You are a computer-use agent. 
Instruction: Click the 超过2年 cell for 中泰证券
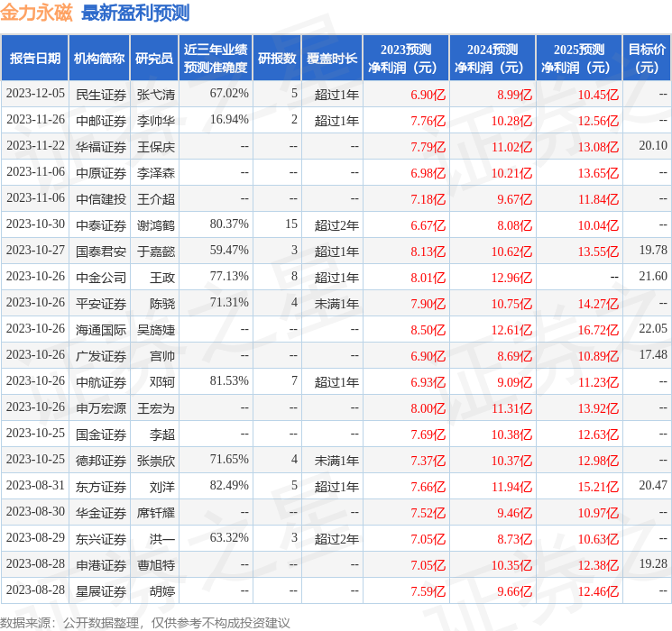[x=336, y=225]
